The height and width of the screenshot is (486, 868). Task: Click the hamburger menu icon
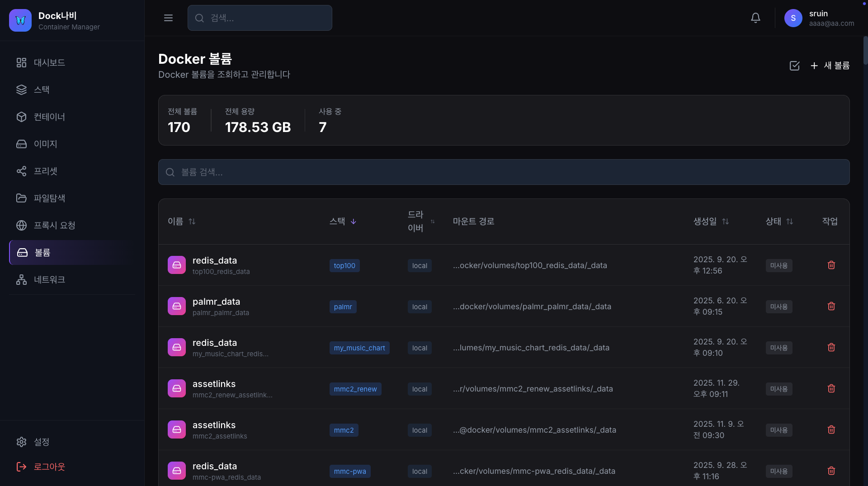click(168, 18)
